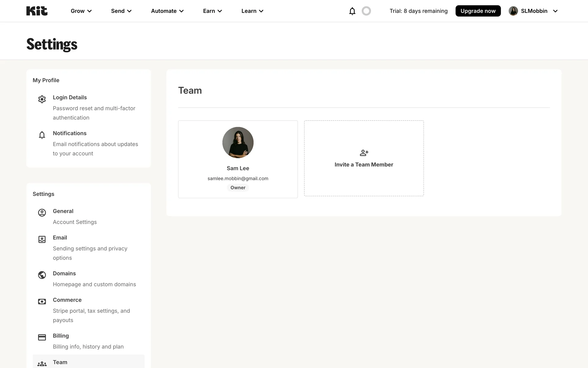Image resolution: width=588 pixels, height=368 pixels.
Task: Expand the Grow dropdown menu
Action: pyautogui.click(x=81, y=11)
